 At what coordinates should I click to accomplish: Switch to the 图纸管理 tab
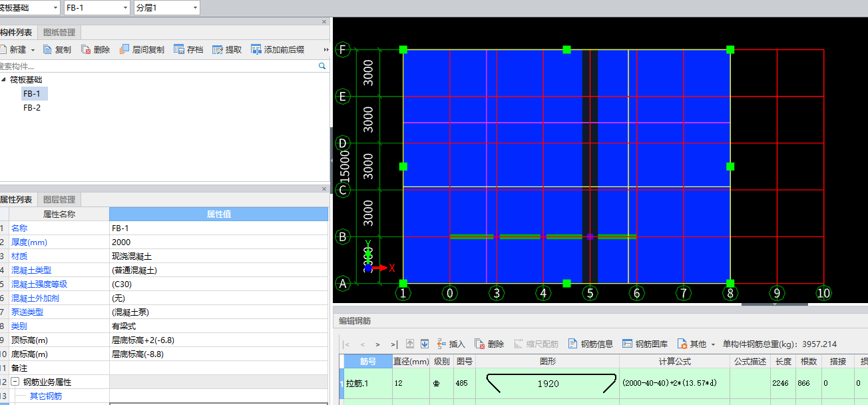[59, 32]
